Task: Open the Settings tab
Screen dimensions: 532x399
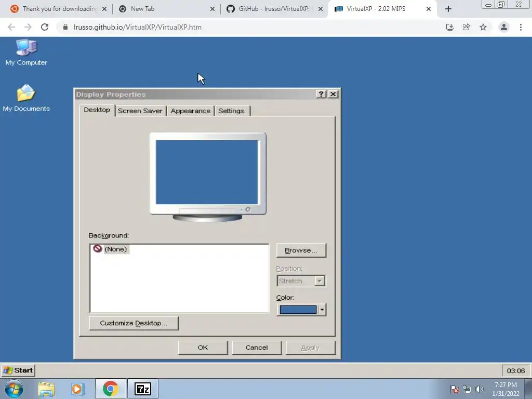Action: pos(231,111)
